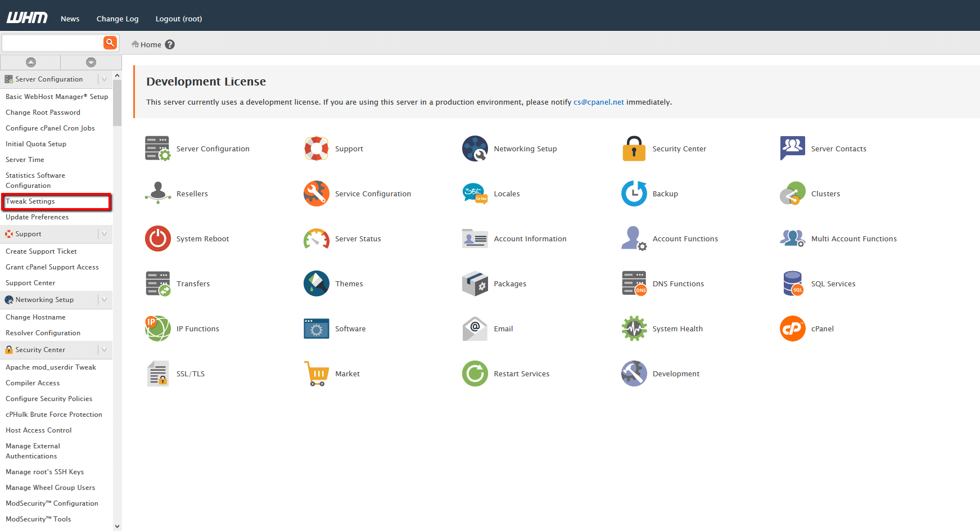Expand all sidebar sections with down arrow

coord(91,62)
